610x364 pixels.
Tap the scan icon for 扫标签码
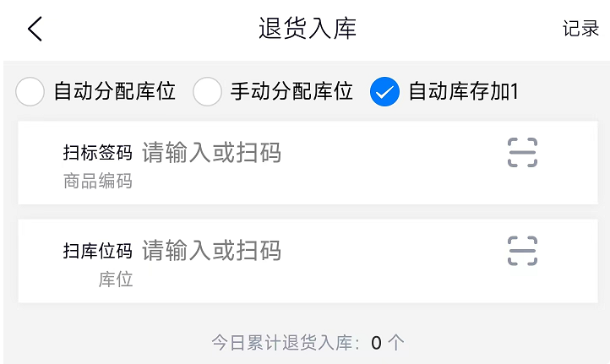coord(522,153)
